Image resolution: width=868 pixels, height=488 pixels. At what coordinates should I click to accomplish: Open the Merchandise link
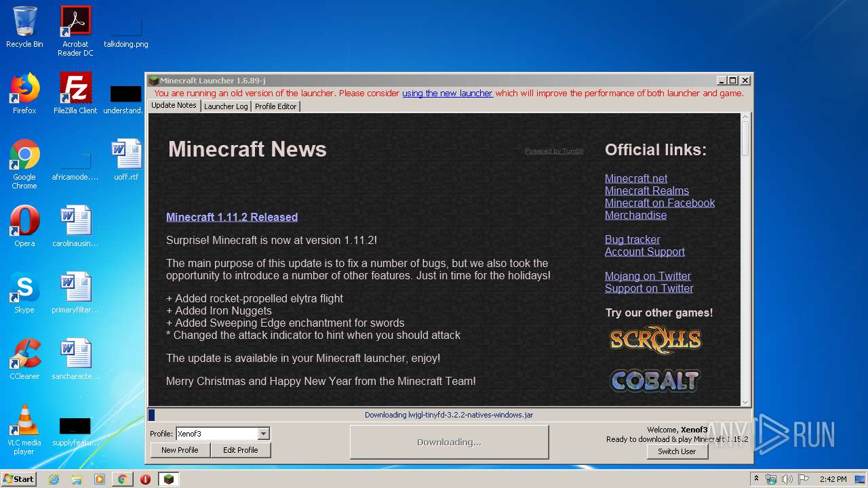tap(635, 215)
